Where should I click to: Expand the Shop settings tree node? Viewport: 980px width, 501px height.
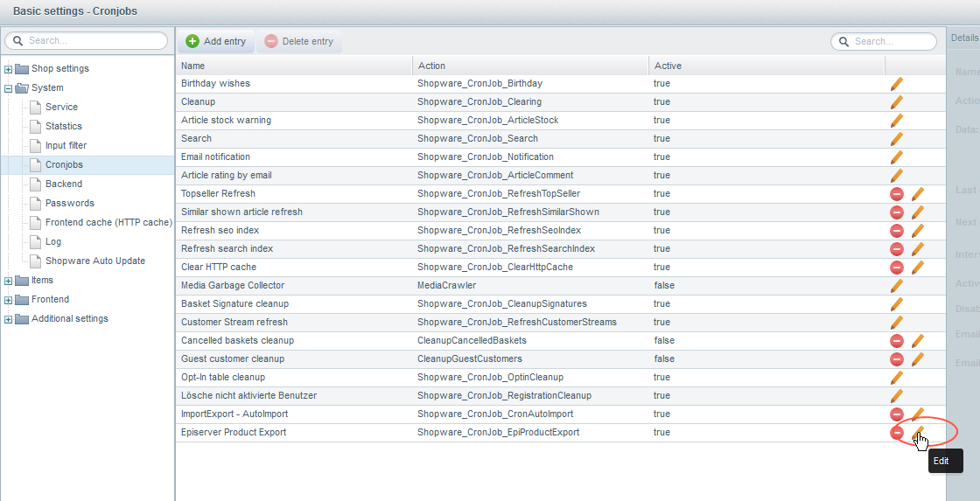[x=9, y=69]
